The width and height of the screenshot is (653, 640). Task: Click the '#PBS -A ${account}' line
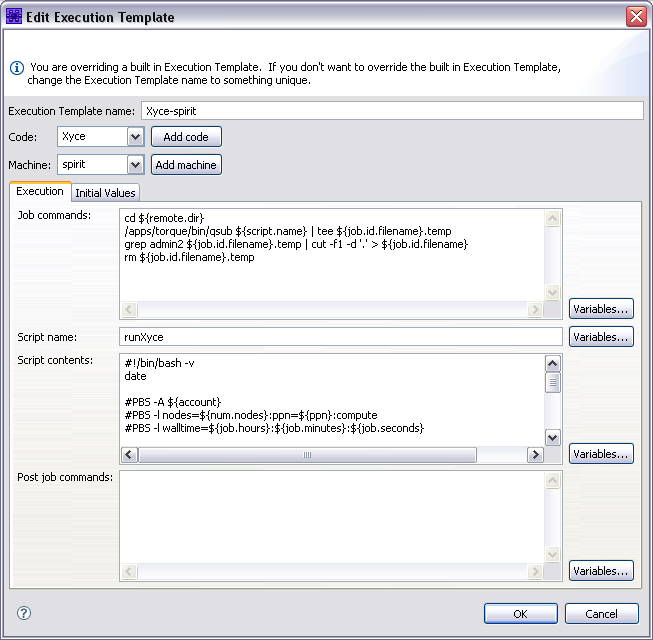[x=173, y=402]
